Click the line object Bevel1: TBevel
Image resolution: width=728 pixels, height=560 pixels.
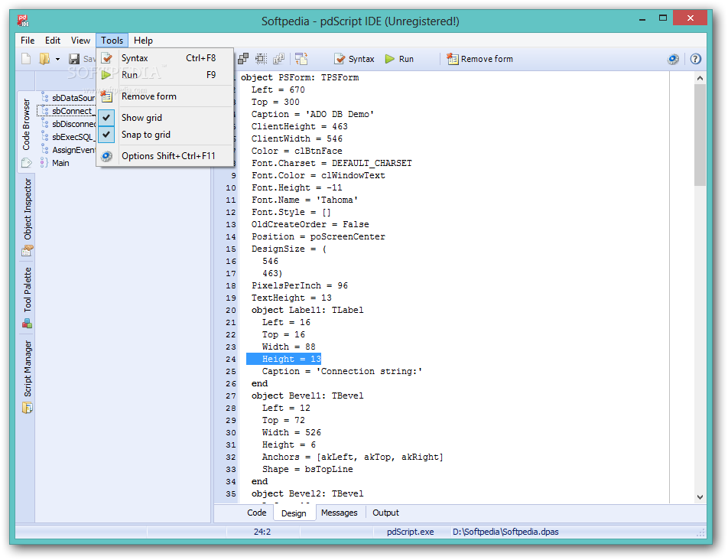[307, 396]
